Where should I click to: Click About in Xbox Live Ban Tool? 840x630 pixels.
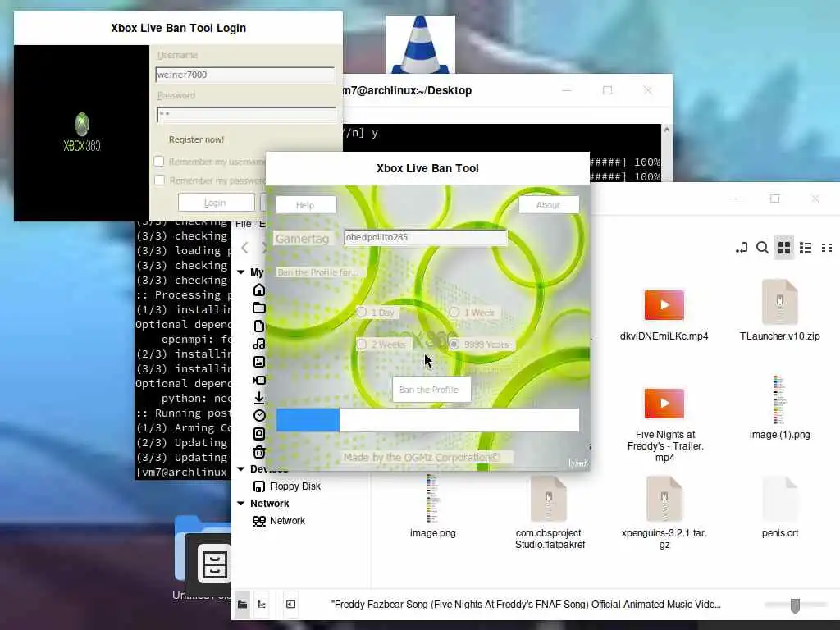tap(549, 204)
